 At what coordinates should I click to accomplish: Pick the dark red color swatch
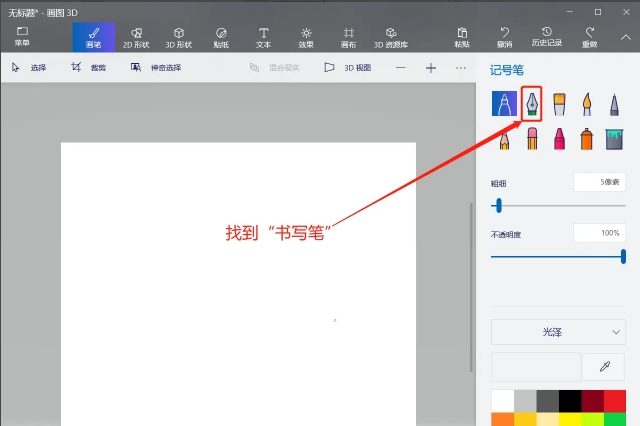(x=592, y=401)
